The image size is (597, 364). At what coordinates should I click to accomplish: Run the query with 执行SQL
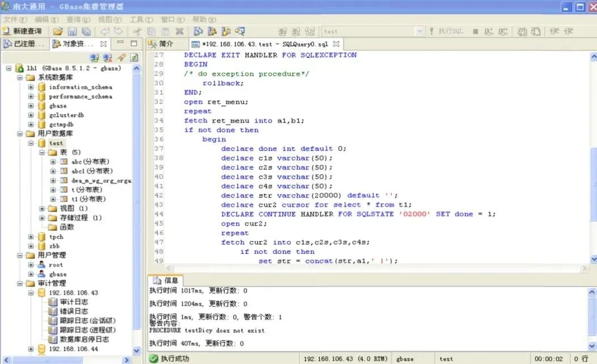coord(446,31)
